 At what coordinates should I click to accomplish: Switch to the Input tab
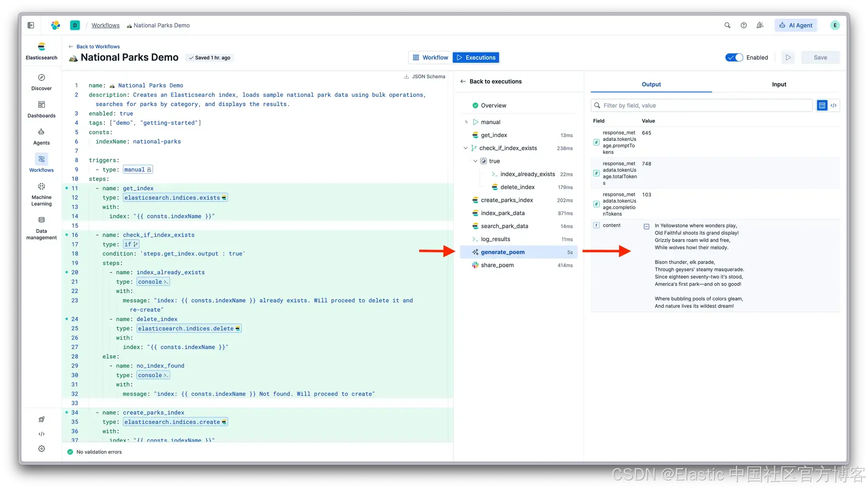click(x=778, y=84)
